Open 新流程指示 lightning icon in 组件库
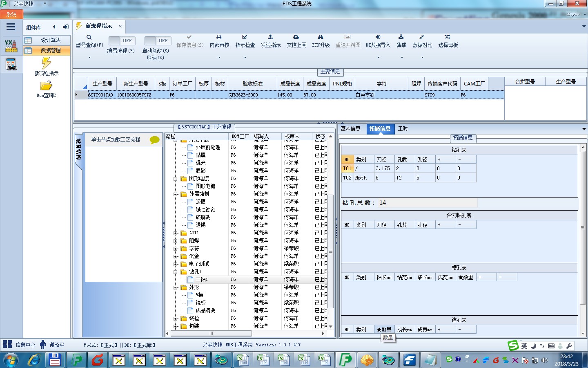Image resolution: width=588 pixels, height=368 pixels. click(x=46, y=63)
